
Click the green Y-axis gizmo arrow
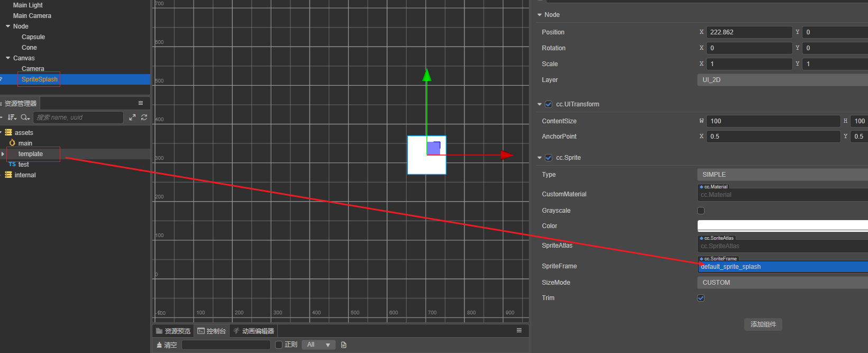point(427,75)
